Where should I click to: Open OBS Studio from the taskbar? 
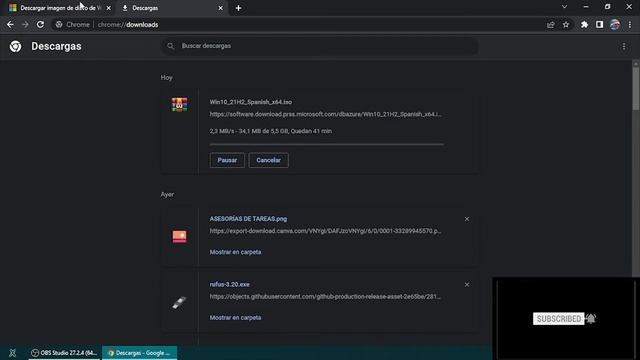point(64,353)
